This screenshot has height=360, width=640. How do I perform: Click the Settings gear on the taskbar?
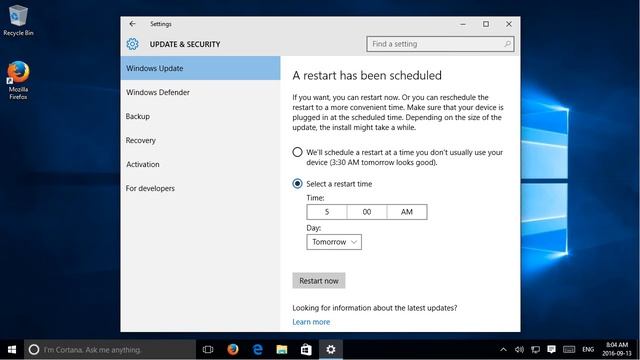[331, 350]
